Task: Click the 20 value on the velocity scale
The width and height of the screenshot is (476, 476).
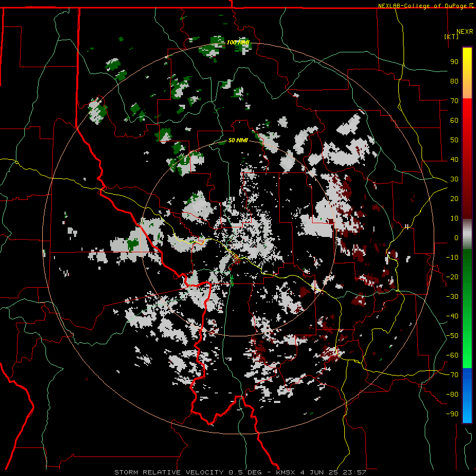Action: pos(454,199)
